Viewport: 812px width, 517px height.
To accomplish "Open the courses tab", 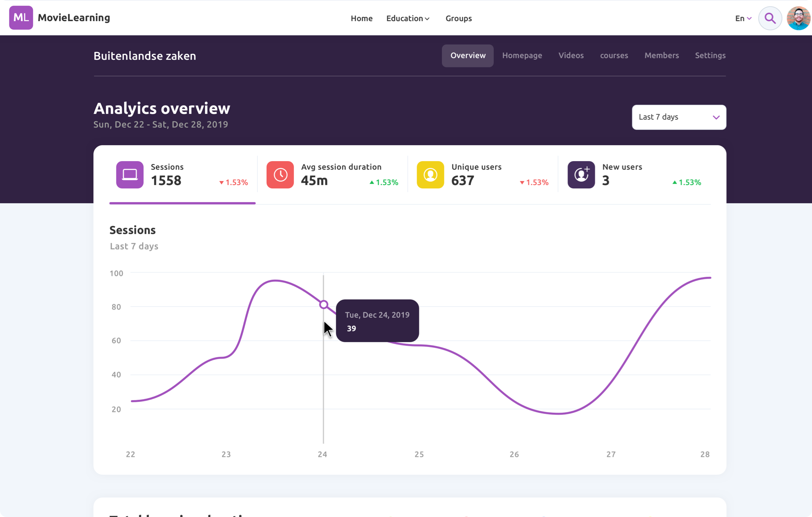I will [x=614, y=56].
